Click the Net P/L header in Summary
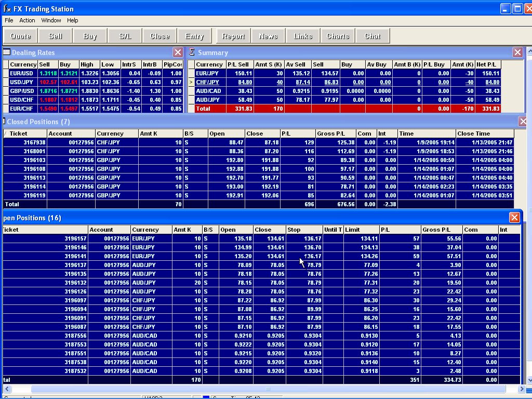Viewport: 532px width, 399px height. click(488, 64)
